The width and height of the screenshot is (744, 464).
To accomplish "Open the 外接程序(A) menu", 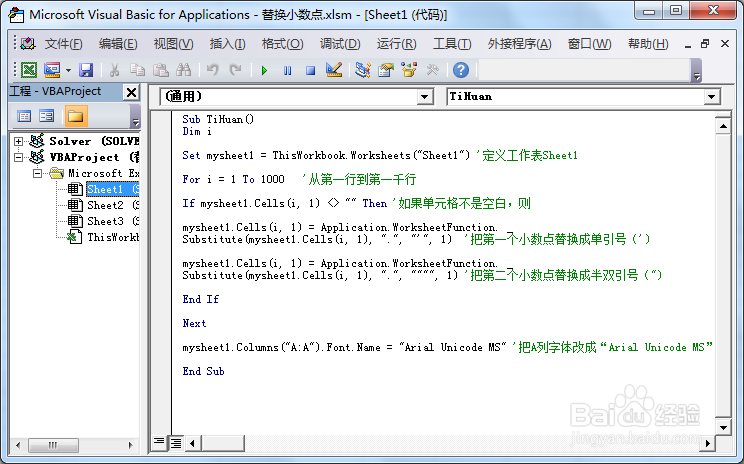I will click(519, 44).
